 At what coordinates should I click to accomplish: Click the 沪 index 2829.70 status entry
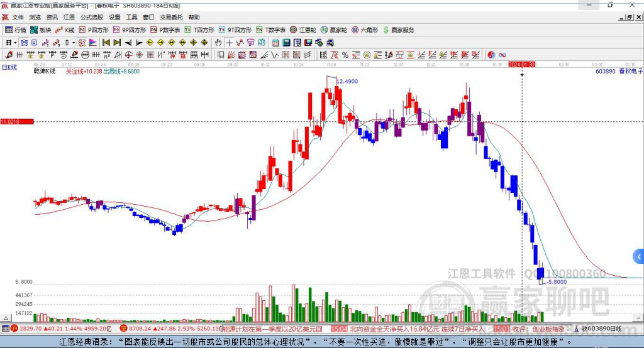point(61,329)
